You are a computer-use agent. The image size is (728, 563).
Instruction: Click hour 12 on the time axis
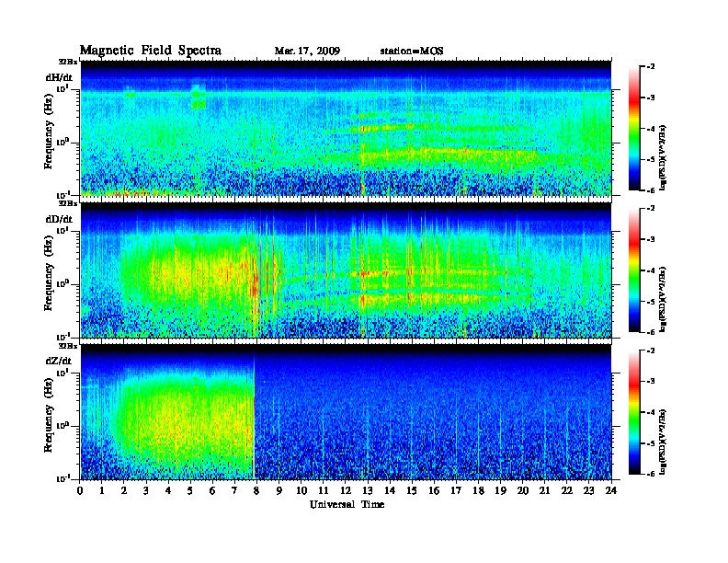[x=346, y=491]
